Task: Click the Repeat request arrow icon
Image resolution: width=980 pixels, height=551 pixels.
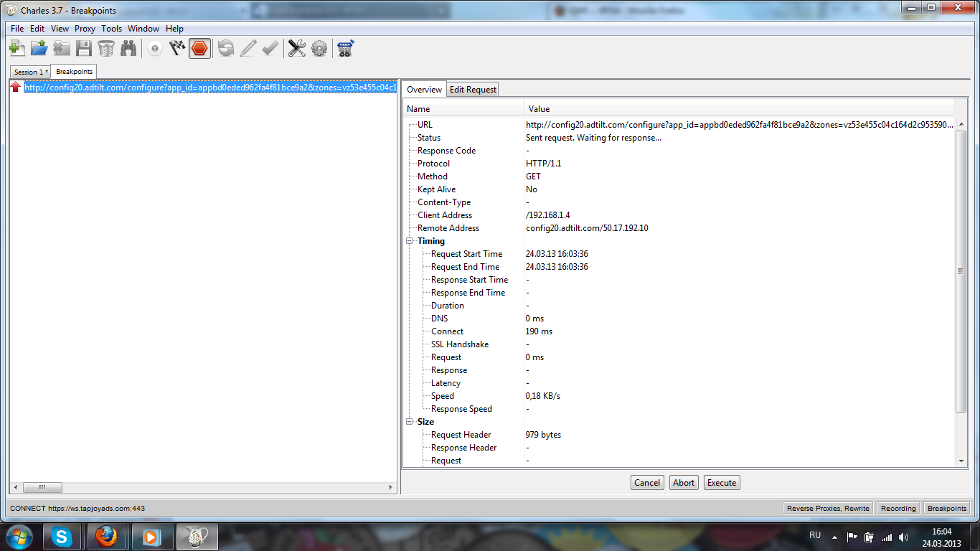Action: 226,48
